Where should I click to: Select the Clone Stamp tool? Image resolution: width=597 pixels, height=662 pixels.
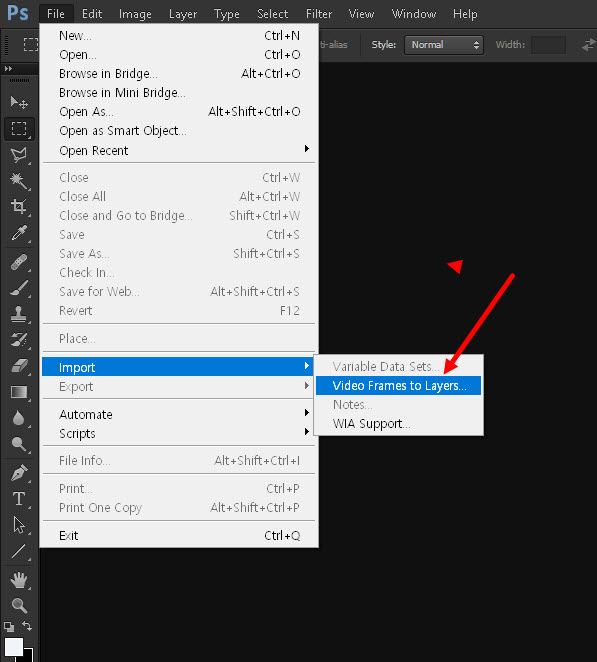[x=19, y=314]
